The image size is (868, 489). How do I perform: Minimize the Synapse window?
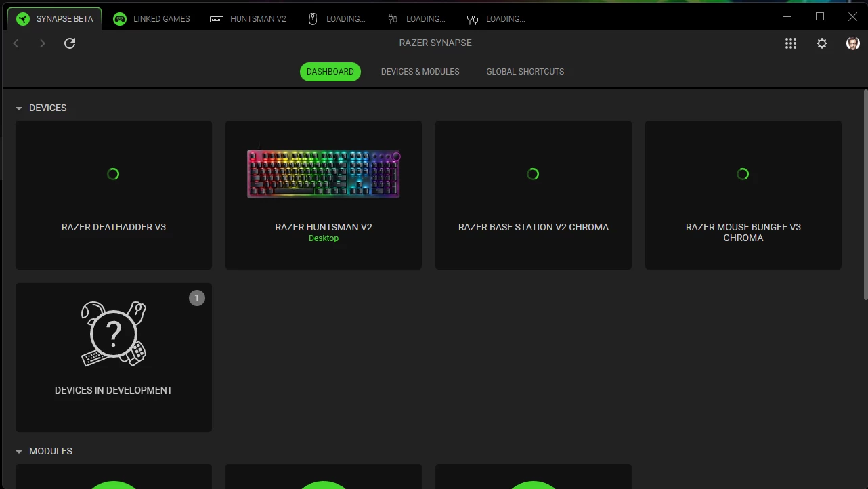point(787,16)
